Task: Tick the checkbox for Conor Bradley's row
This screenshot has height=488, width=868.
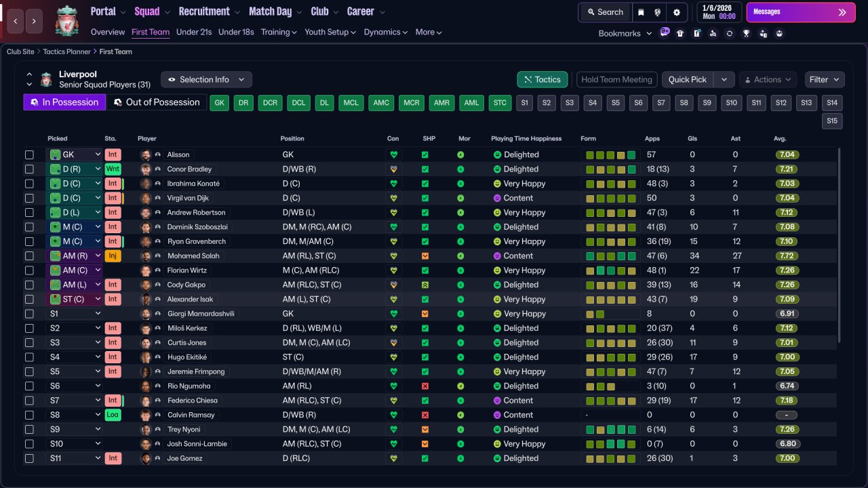Action: point(29,169)
